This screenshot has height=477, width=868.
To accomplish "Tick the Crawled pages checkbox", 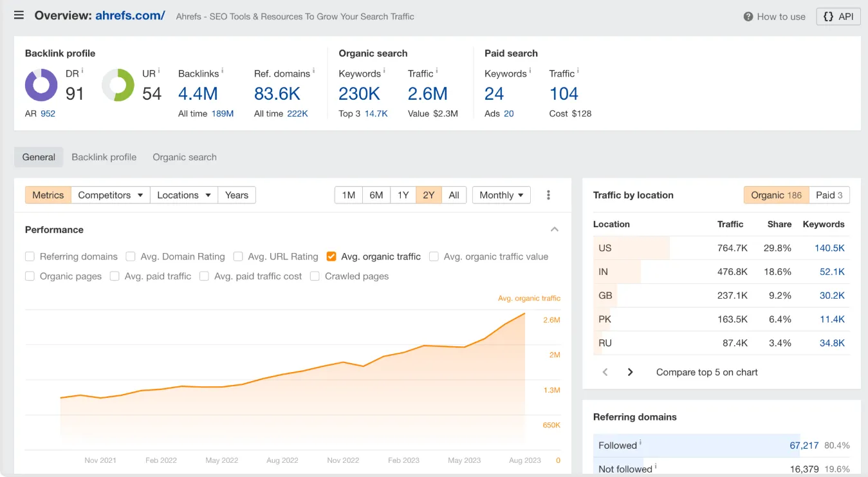I will point(315,276).
